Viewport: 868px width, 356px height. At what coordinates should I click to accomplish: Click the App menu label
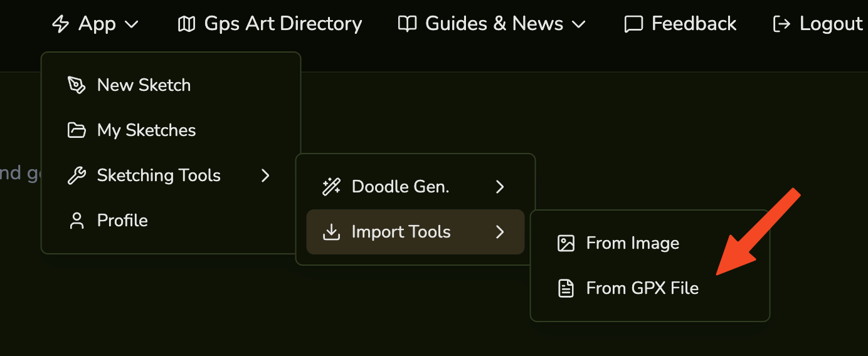click(97, 24)
